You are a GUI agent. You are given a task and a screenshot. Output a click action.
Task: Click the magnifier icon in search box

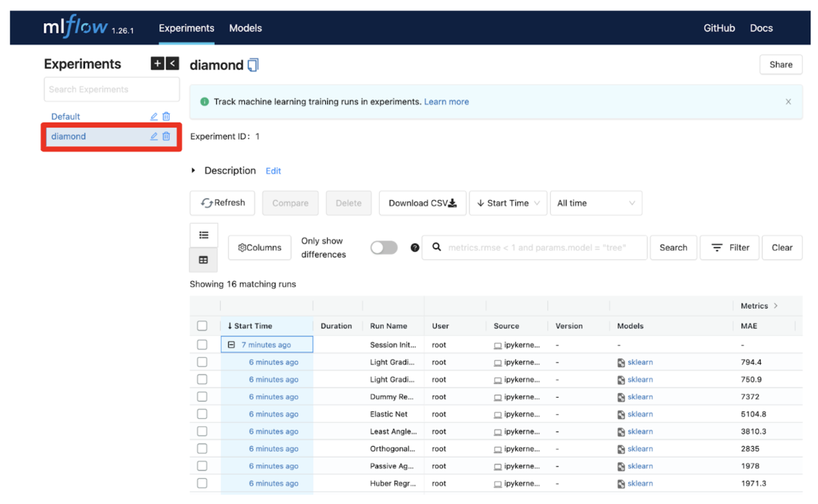tap(436, 247)
